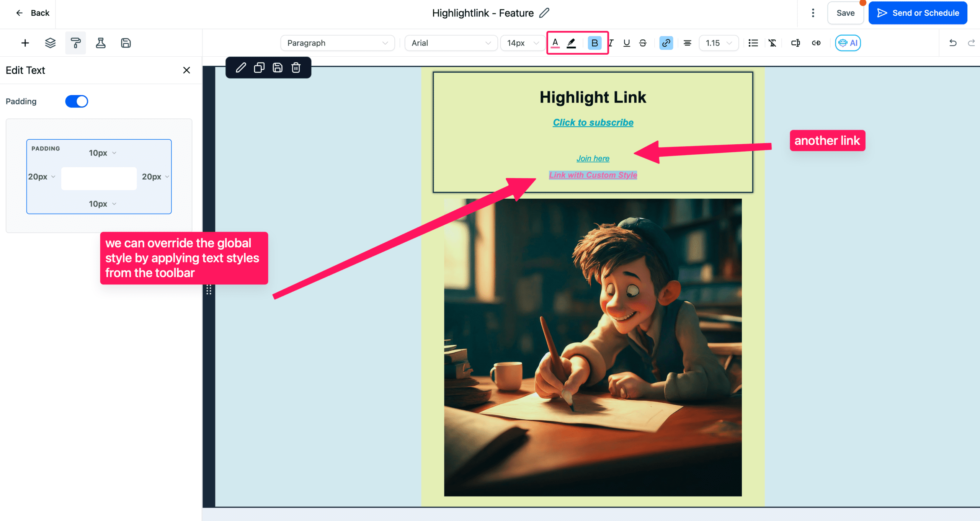Open the paint roller styles icon
The height and width of the screenshot is (521, 980).
coord(75,43)
